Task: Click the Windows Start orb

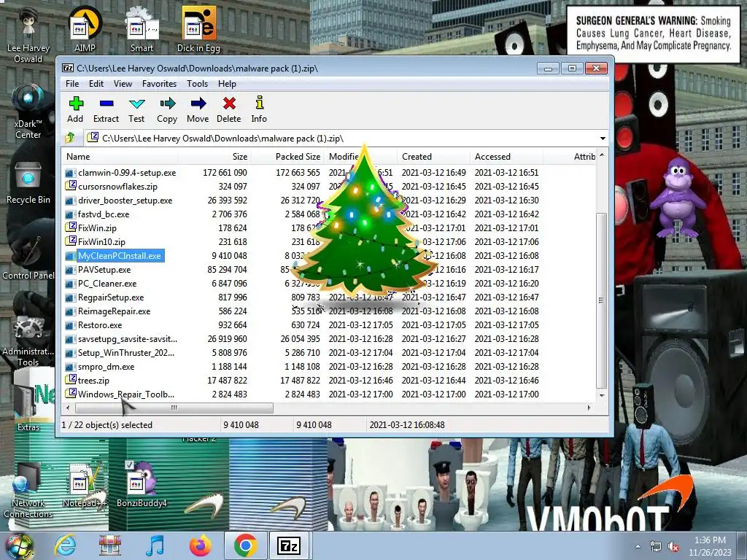Action: 19,546
